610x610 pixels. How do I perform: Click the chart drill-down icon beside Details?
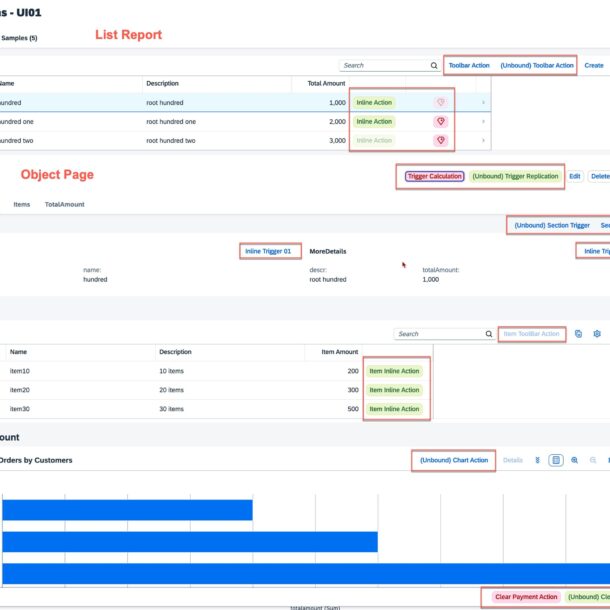(x=537, y=460)
